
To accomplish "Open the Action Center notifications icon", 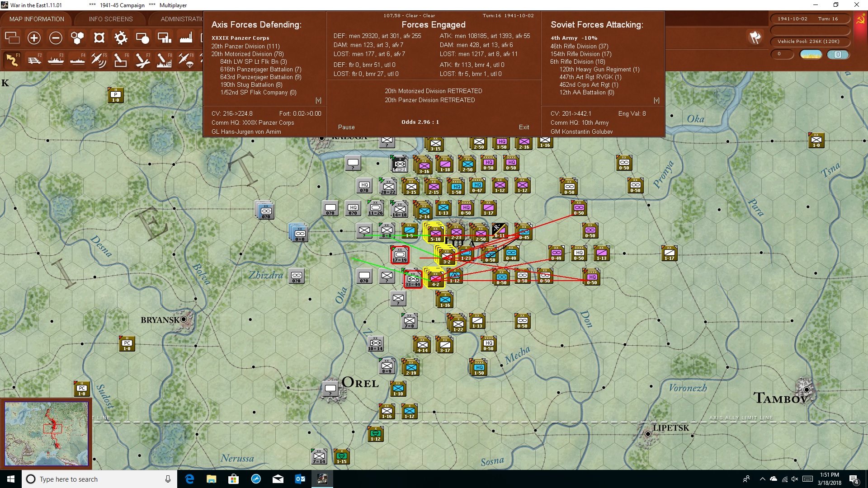I will (854, 479).
